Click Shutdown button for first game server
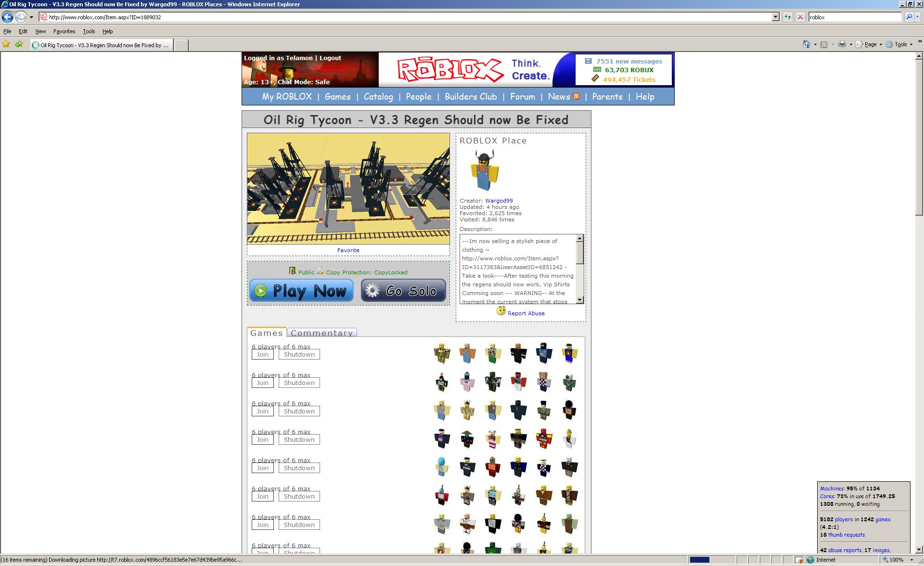Screen dimensions: 924x566 pyautogui.click(x=298, y=354)
